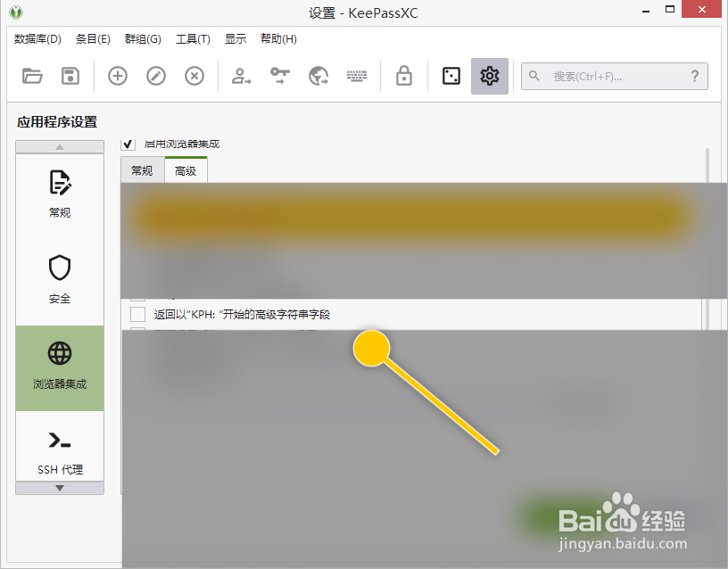Screen dimensions: 728x569
Task: Edit an entry with the pencil icon
Action: coord(155,76)
